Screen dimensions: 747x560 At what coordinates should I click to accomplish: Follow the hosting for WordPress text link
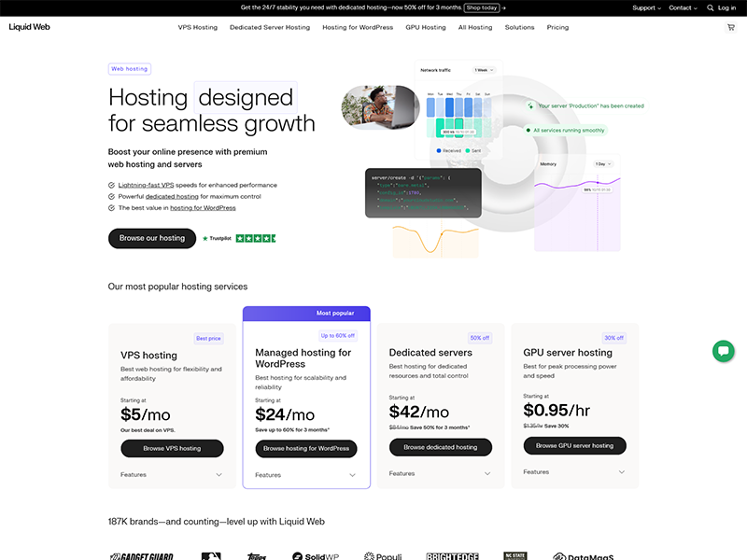click(203, 208)
